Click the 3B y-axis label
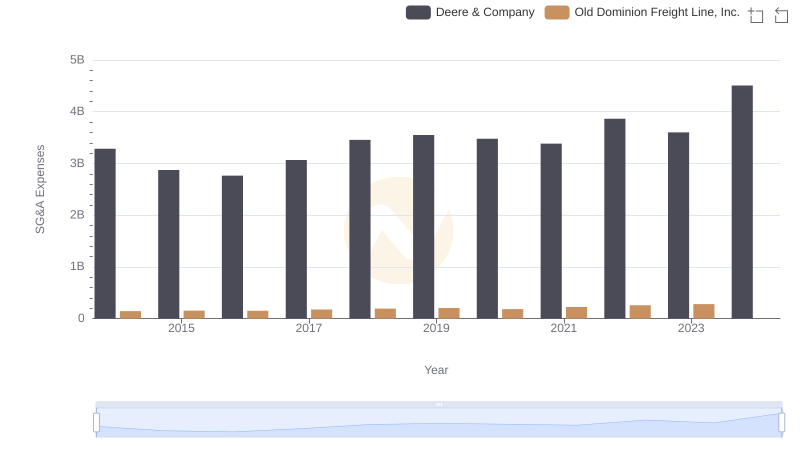The width and height of the screenshot is (800, 461). pos(77,163)
